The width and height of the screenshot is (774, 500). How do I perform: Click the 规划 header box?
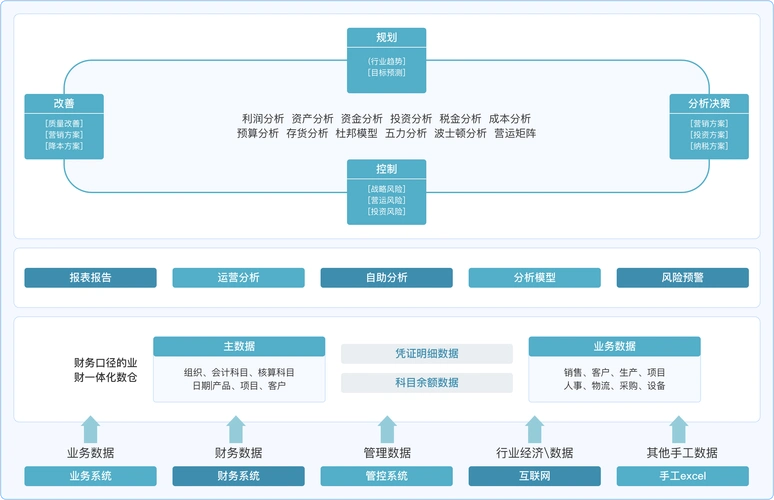[x=386, y=38]
